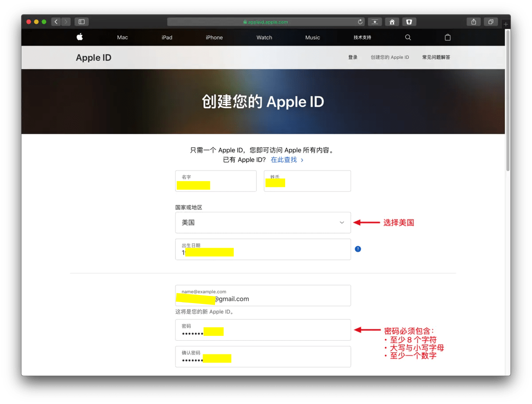Click the Safari address bar
This screenshot has height=404, width=532.
click(266, 22)
